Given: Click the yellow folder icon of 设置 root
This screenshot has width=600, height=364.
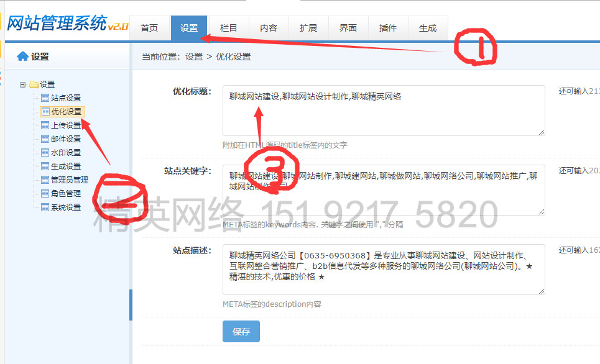Looking at the screenshot, I should coord(33,84).
